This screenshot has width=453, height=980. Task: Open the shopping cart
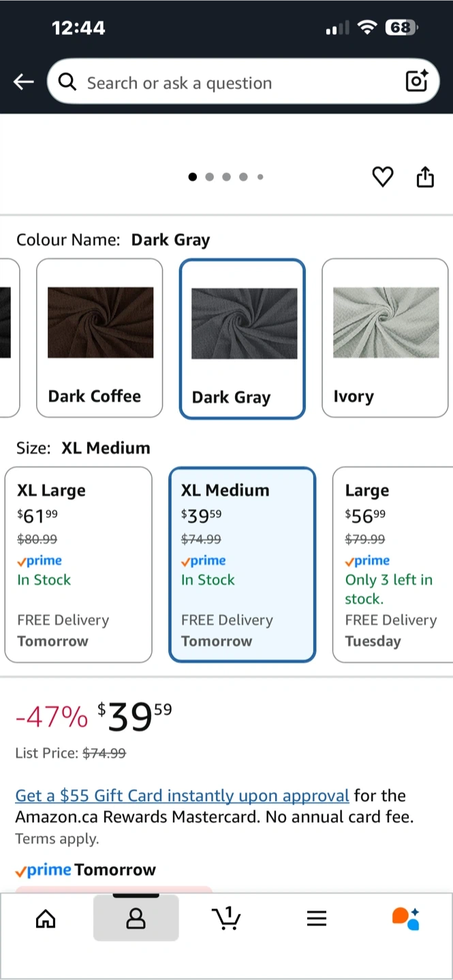[x=226, y=919]
